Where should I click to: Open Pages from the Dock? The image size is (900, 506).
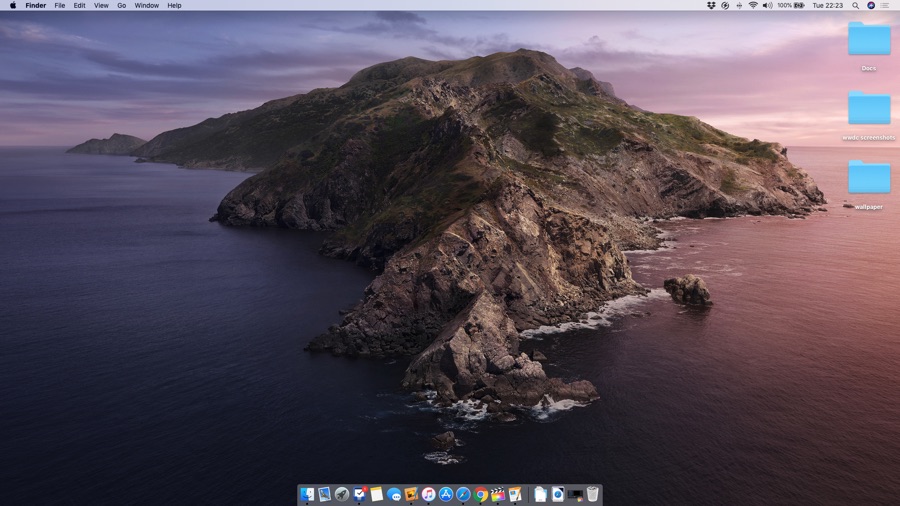coord(515,494)
